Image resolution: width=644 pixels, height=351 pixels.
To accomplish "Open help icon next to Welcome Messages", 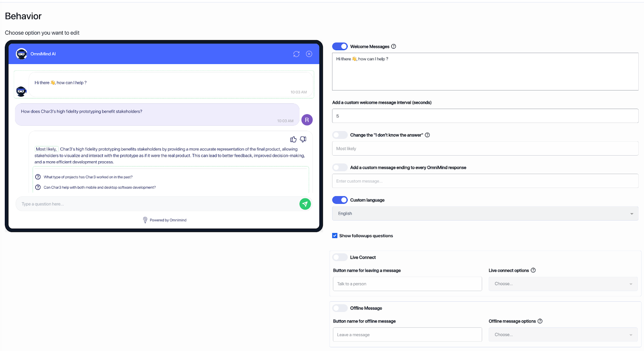I will [394, 47].
